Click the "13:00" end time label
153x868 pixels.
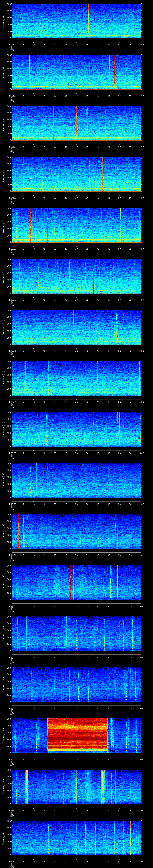tap(141, 606)
